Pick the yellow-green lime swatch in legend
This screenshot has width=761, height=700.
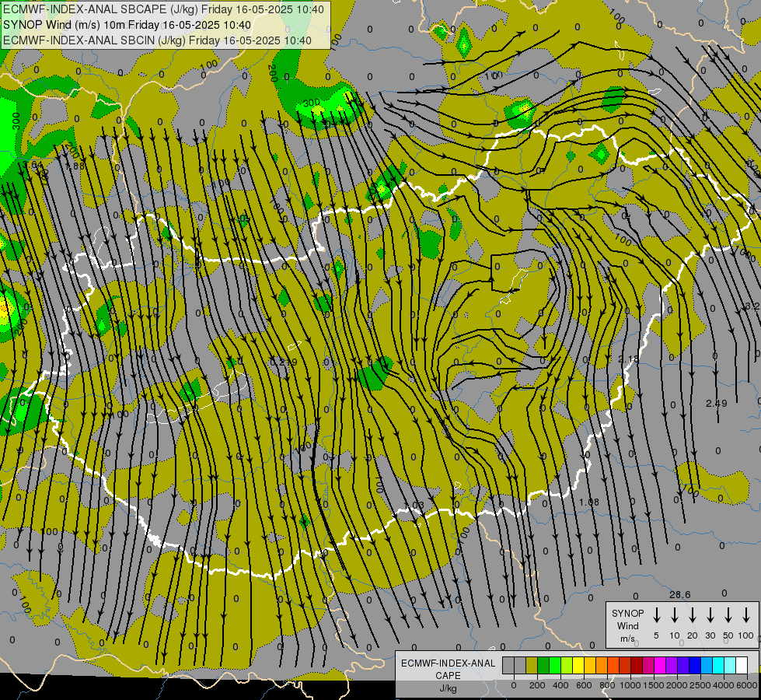567,665
